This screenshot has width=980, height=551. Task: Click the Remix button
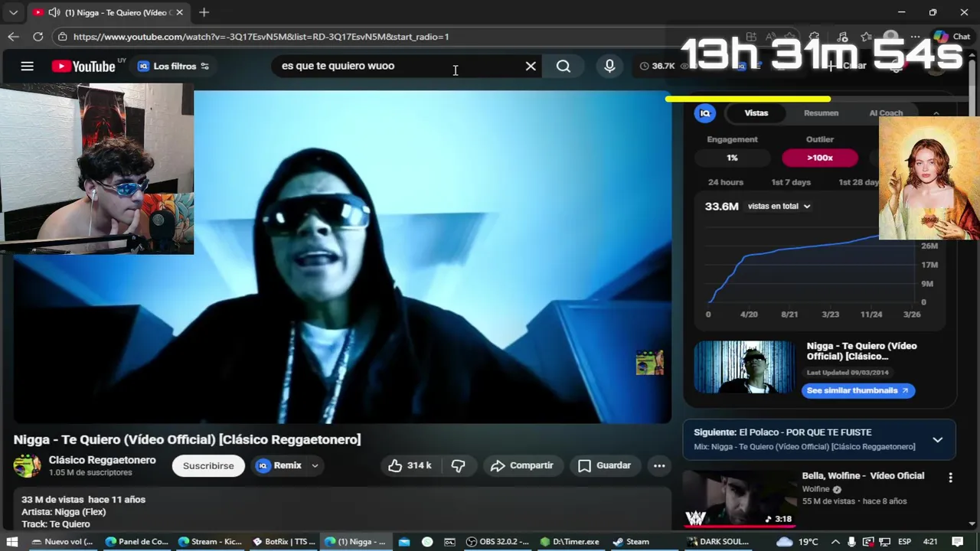point(279,465)
